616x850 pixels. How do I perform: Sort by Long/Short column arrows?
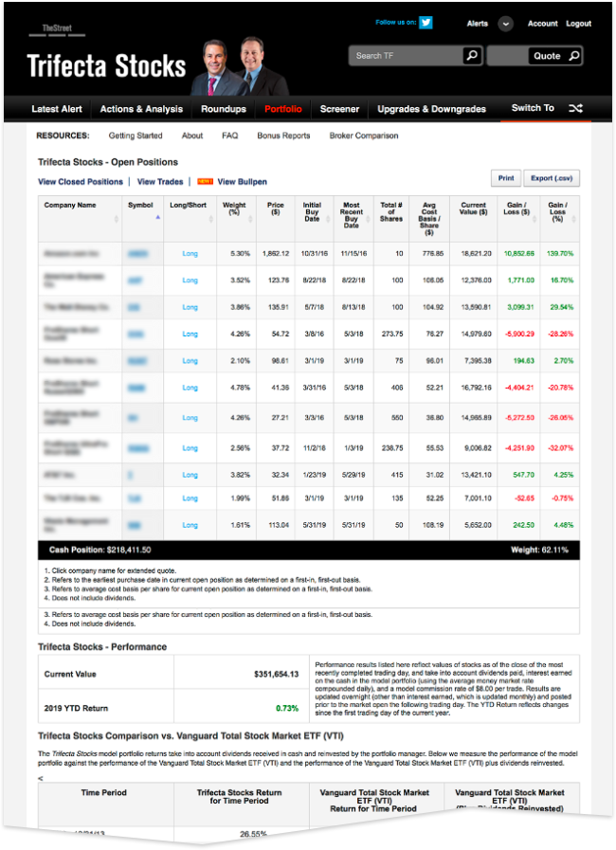point(211,219)
